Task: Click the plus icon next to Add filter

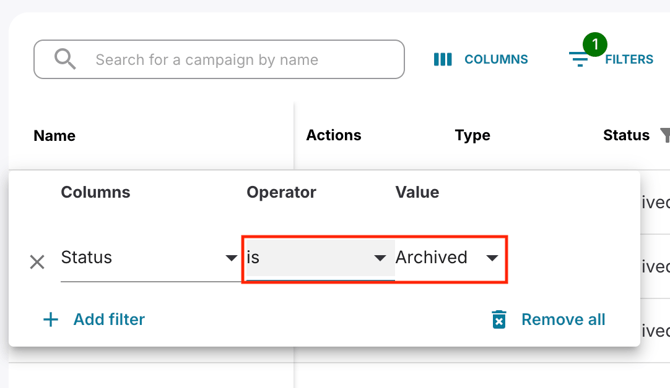Action: coord(51,319)
